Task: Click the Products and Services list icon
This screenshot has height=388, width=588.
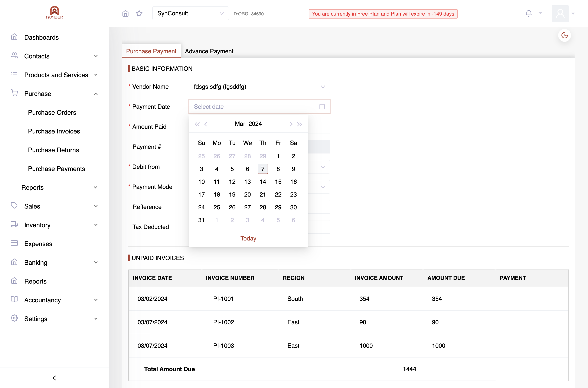Action: coord(14,74)
